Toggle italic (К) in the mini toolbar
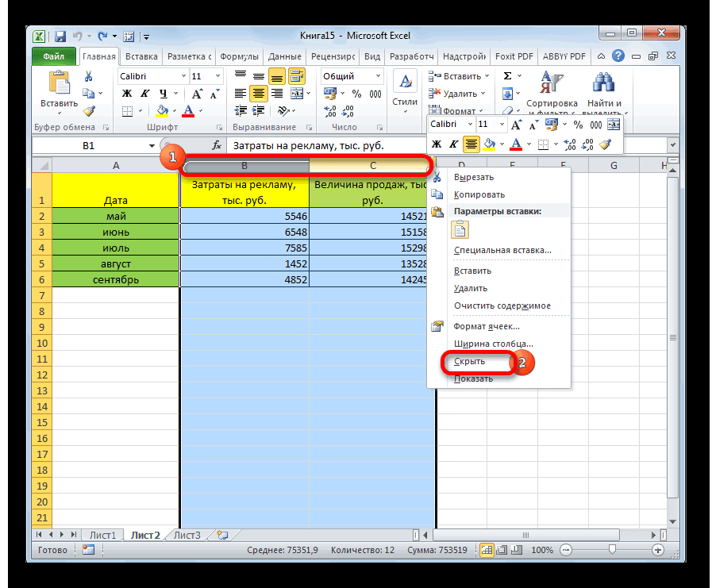Screen dimensions: 712x588 pyautogui.click(x=453, y=144)
